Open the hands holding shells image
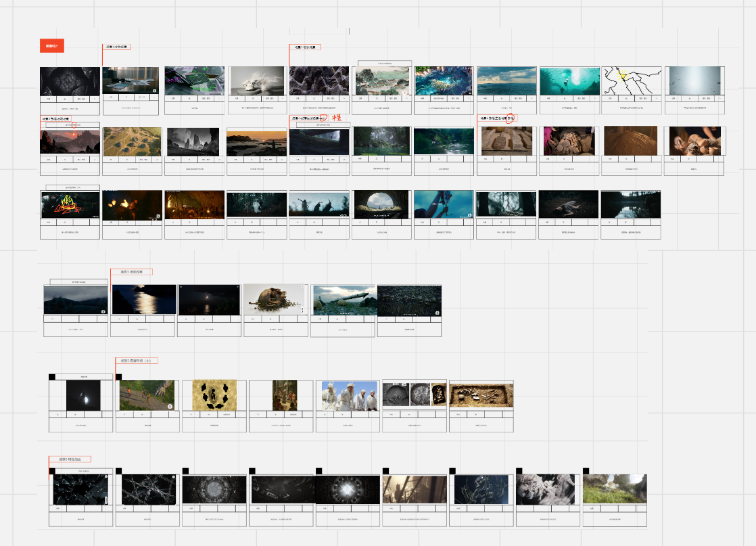The image size is (756, 546). [694, 141]
